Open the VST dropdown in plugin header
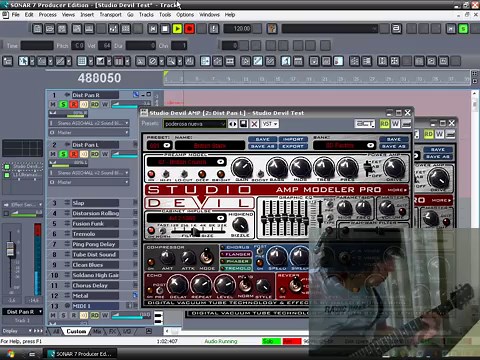 click(270, 124)
